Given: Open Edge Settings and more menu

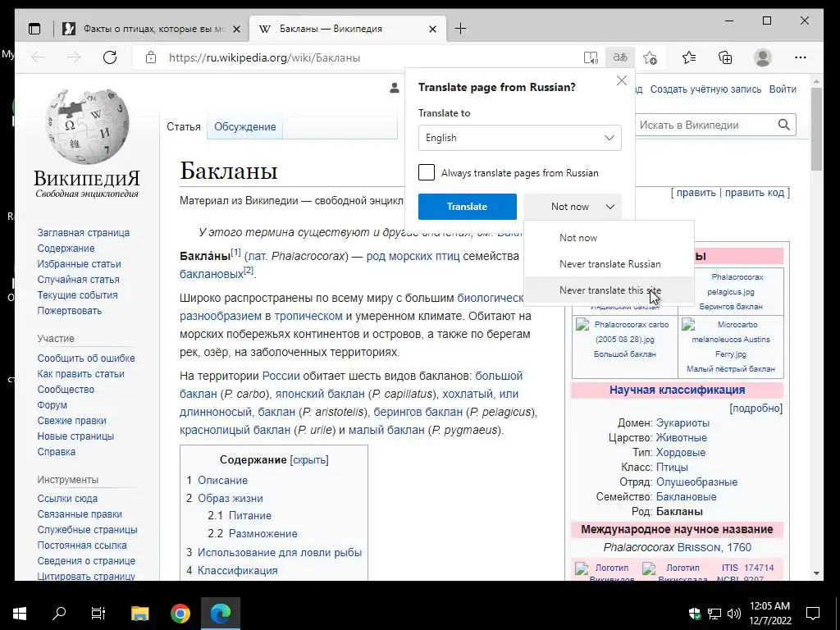Looking at the screenshot, I should [801, 57].
